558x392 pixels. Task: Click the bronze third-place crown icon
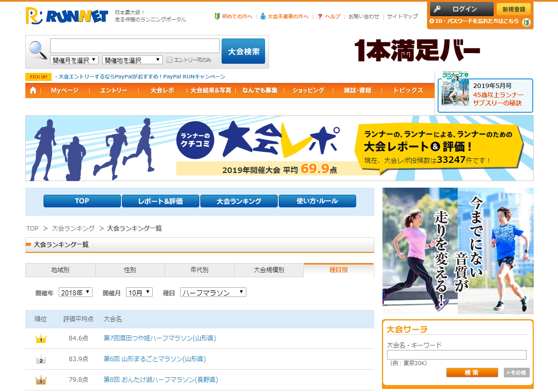pos(40,380)
